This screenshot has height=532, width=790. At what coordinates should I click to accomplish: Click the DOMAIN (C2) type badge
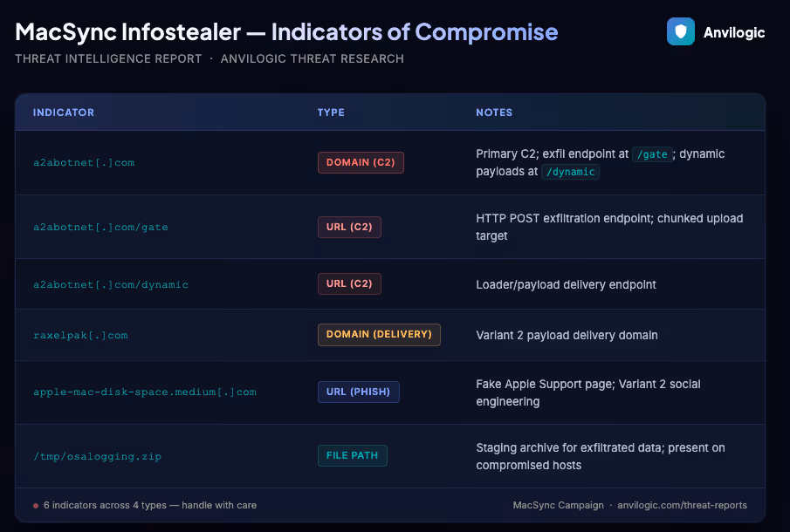pyautogui.click(x=361, y=162)
